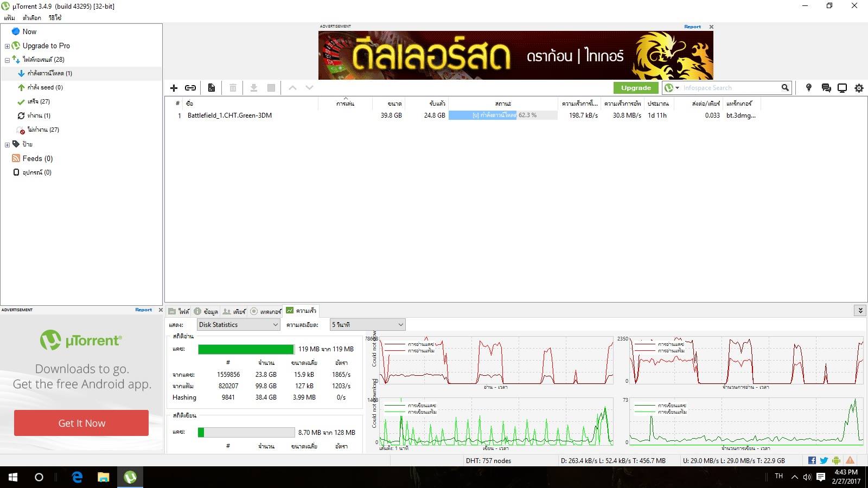
Task: Open the File menu
Action: (x=9, y=17)
